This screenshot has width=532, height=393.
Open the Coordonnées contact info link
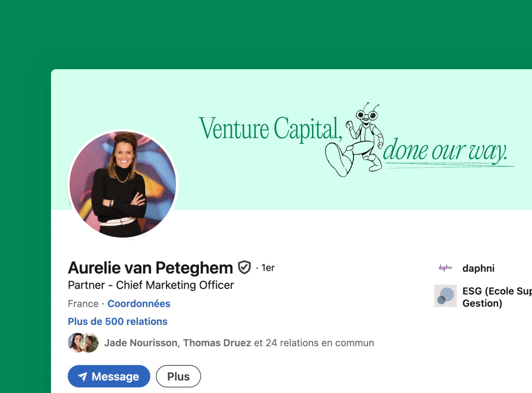pyautogui.click(x=139, y=304)
